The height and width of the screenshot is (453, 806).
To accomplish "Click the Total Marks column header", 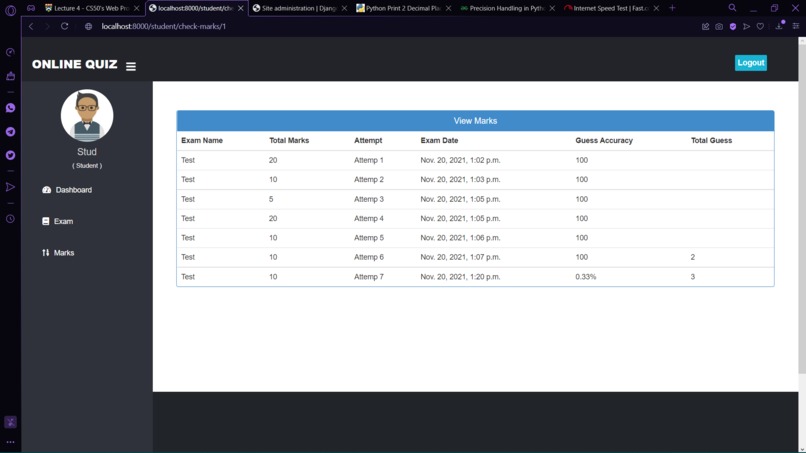I will [x=289, y=140].
